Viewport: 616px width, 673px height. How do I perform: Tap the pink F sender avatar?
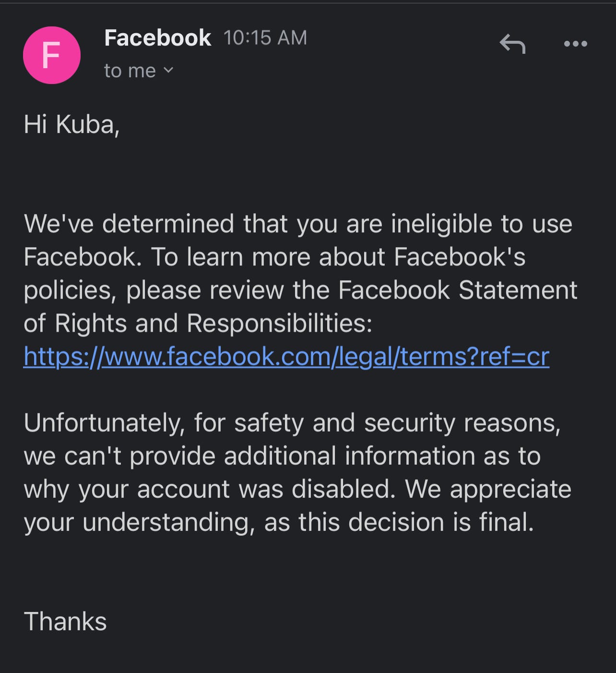(51, 55)
